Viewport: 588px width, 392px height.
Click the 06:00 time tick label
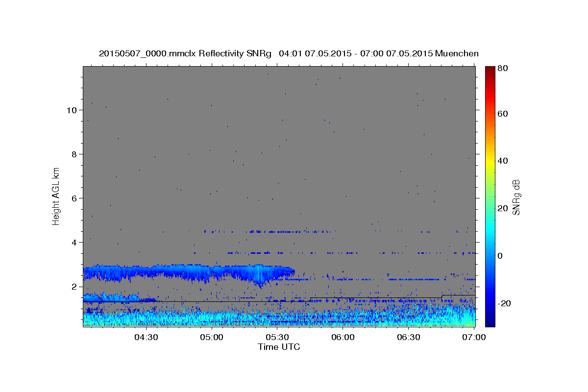point(343,338)
